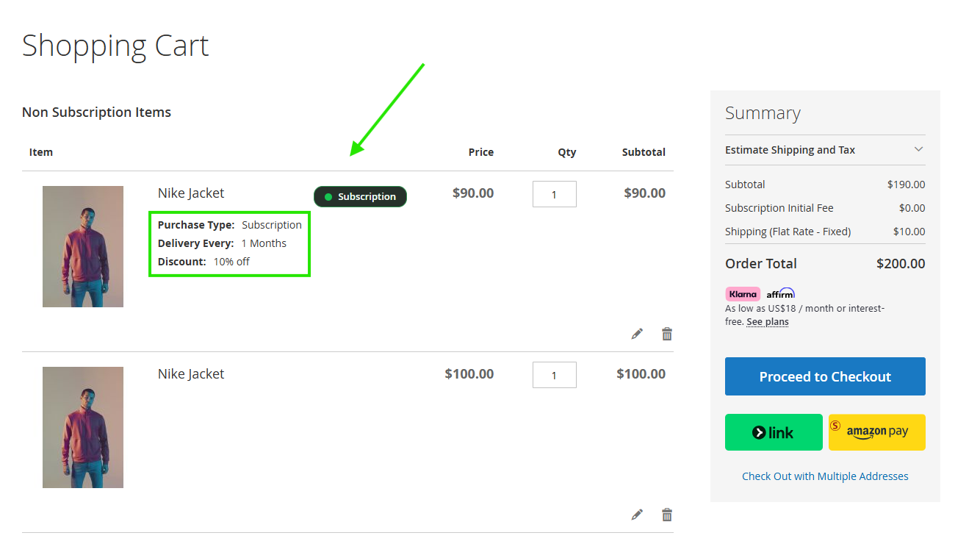Click the Price column header
980x555 pixels.
[481, 152]
